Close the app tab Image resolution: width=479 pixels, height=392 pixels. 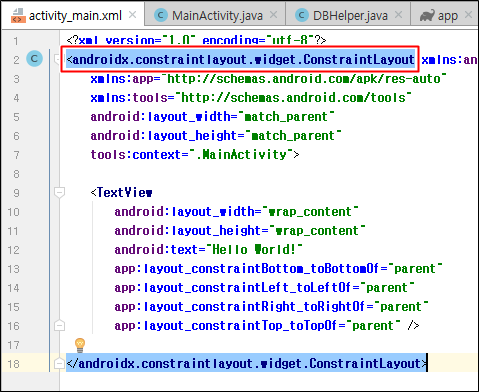(x=468, y=15)
